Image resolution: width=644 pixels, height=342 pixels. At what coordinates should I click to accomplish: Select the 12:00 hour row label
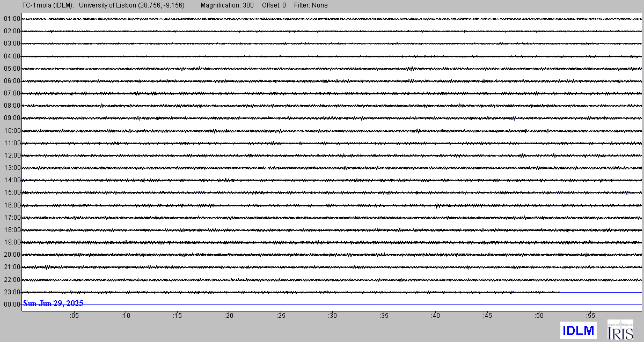12,155
